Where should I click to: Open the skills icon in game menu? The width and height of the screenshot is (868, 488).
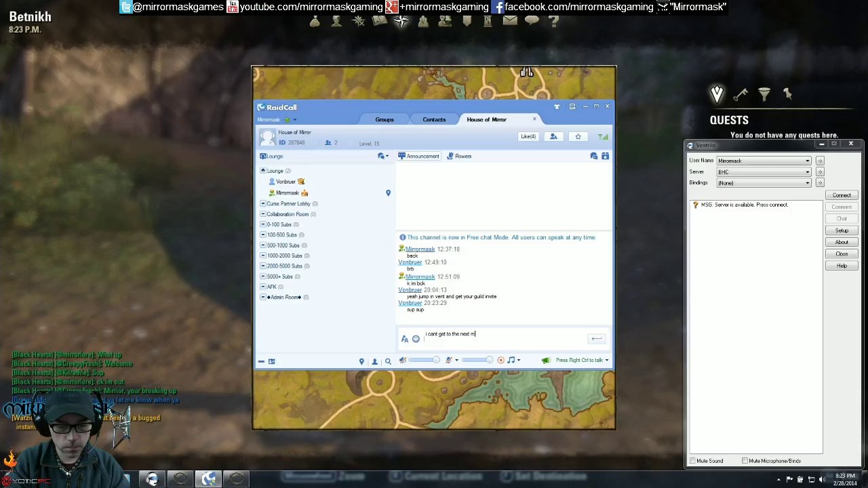(358, 22)
